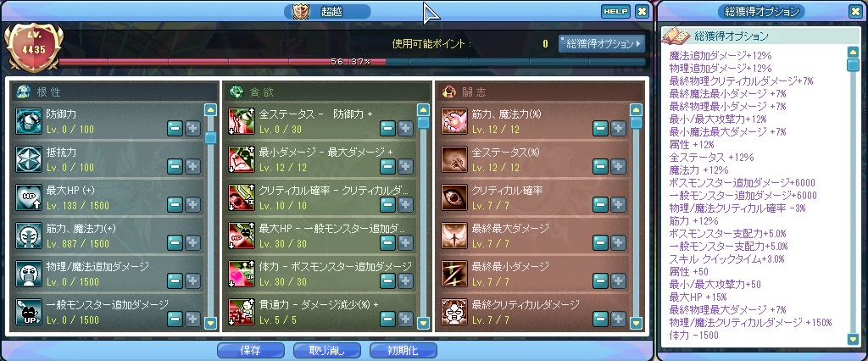Click the 防御力 skill icon
The height and width of the screenshot is (361, 868).
coord(29,122)
